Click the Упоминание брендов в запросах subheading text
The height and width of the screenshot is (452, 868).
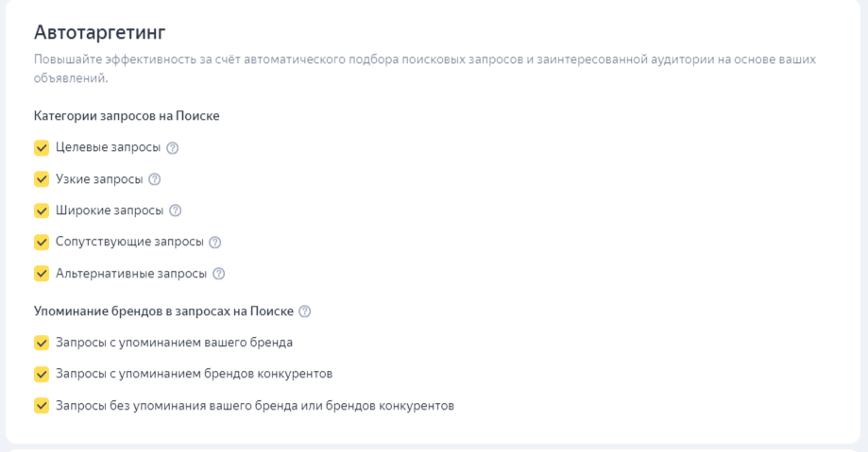(163, 311)
